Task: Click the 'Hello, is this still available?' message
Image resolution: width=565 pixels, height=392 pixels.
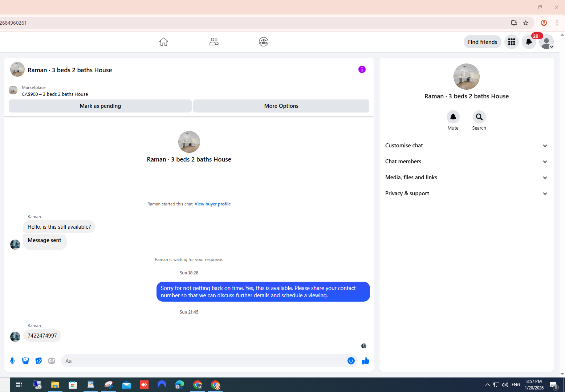Action: 59,227
